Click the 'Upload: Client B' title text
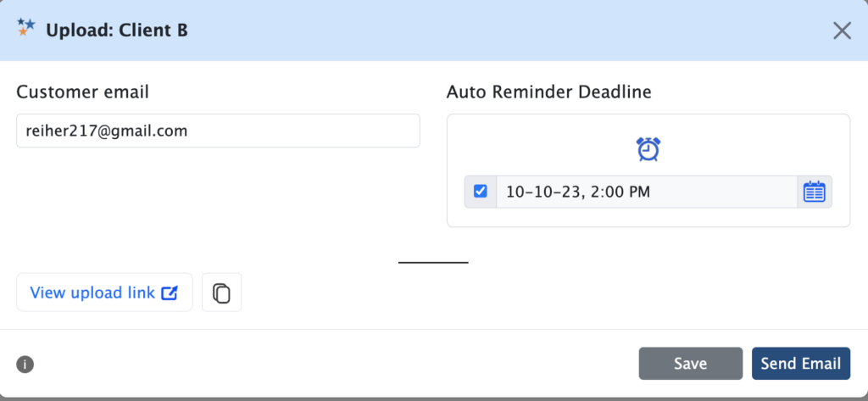This screenshot has width=868, height=401. pyautogui.click(x=117, y=31)
